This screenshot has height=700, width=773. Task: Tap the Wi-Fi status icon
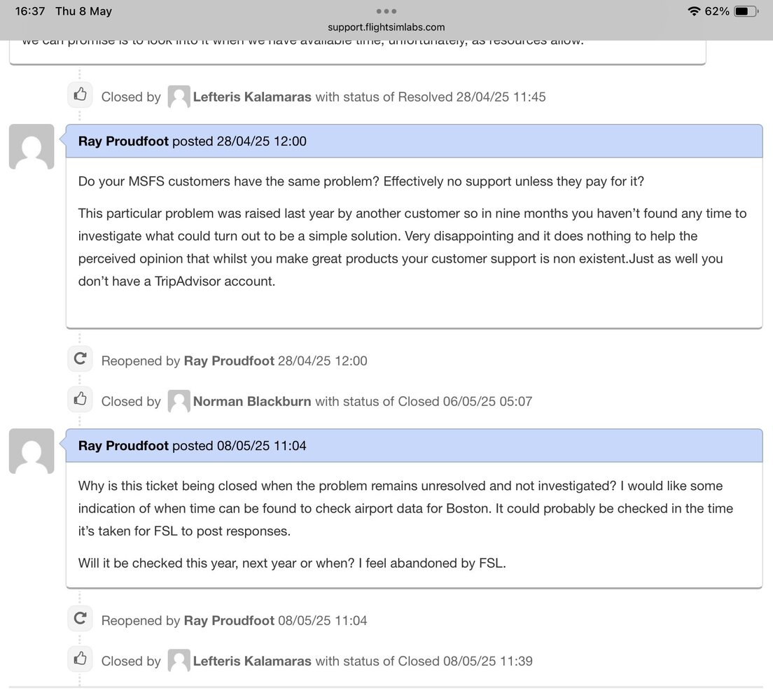pyautogui.click(x=694, y=10)
